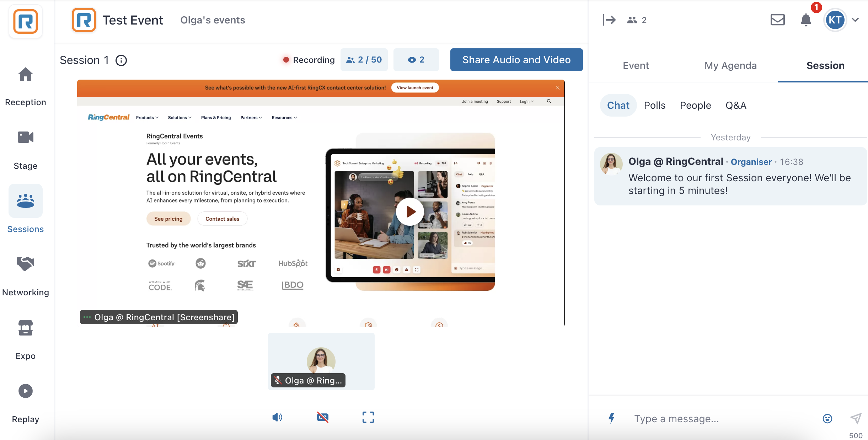The image size is (868, 440).
Task: View attendee count icon in header
Action: click(x=632, y=20)
